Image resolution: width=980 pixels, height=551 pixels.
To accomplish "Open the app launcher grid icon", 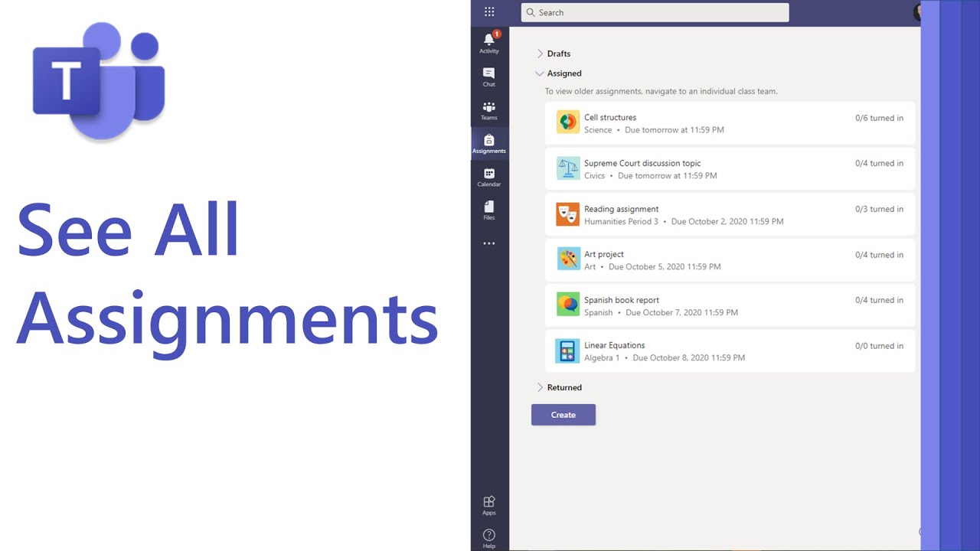I will coord(489,11).
